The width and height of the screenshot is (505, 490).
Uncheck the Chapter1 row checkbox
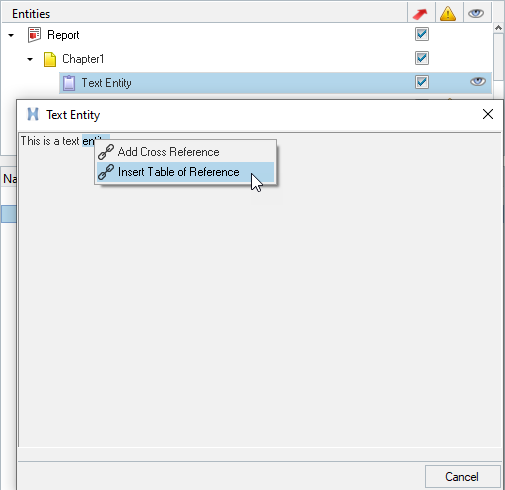point(422,58)
